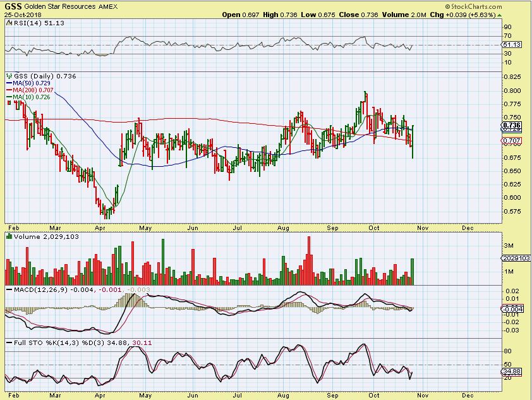Viewport: 532px width, 400px height.
Task: Click the -0.004 MACD value tag on axis
Action: (x=513, y=309)
